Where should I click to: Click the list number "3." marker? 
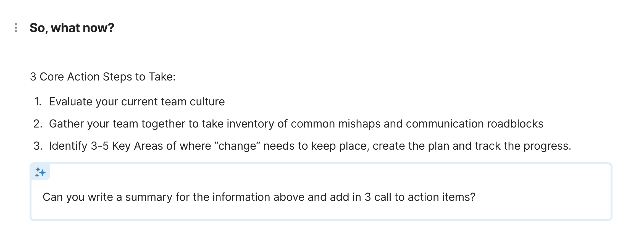pyautogui.click(x=38, y=146)
